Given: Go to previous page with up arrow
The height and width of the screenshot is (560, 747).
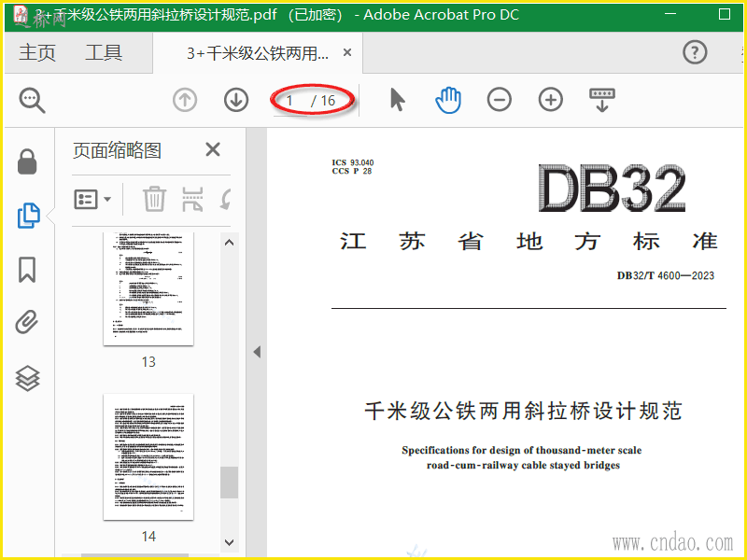Looking at the screenshot, I should point(185,101).
